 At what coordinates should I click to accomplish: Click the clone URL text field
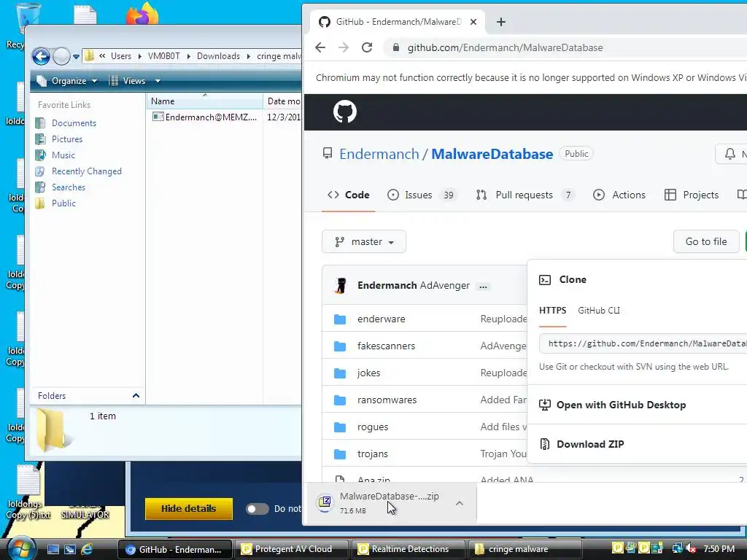643,344
